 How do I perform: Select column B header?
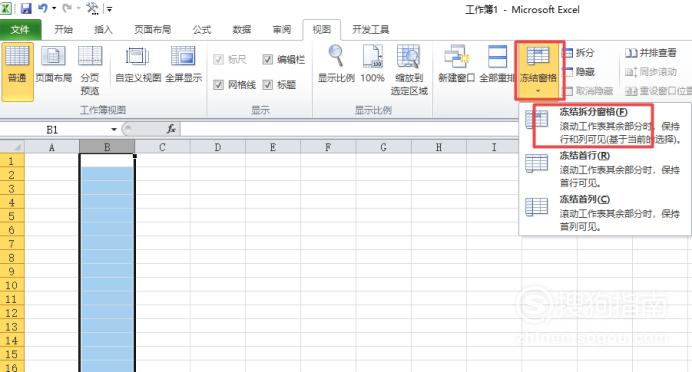107,147
